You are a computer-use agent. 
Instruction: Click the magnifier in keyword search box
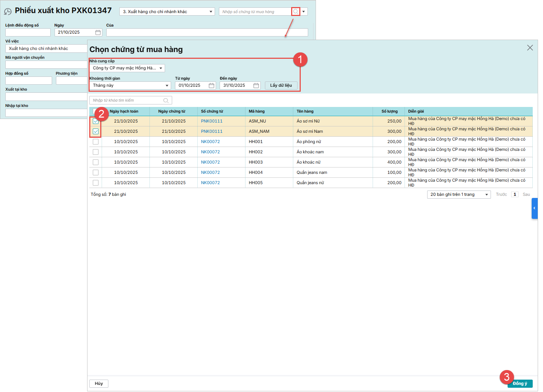pyautogui.click(x=166, y=101)
